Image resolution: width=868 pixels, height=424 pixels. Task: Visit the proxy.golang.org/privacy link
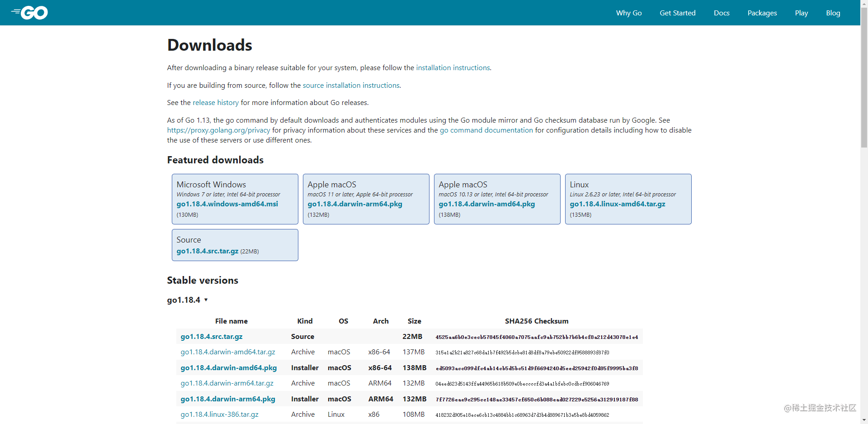coord(218,130)
